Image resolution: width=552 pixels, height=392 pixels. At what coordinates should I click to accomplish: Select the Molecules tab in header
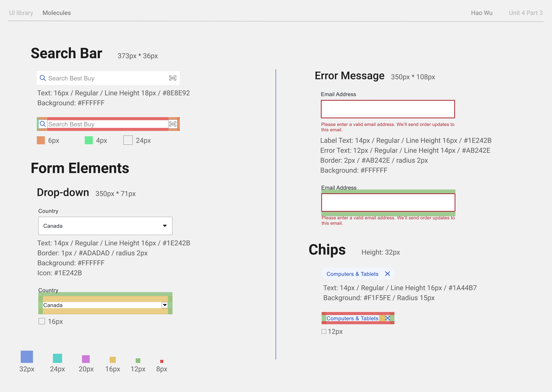coord(57,13)
